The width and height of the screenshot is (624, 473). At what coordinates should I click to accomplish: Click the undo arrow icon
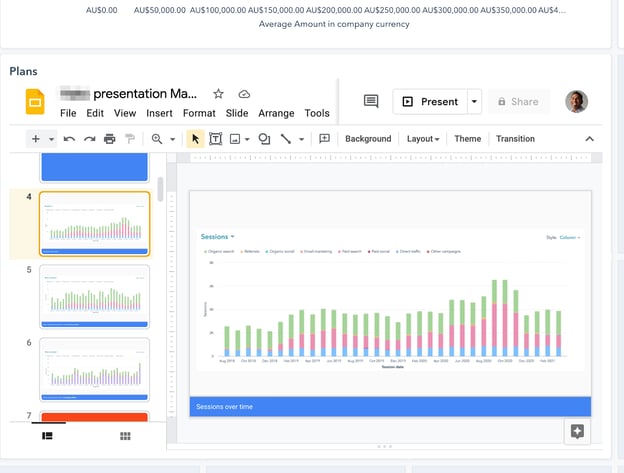[x=69, y=139]
